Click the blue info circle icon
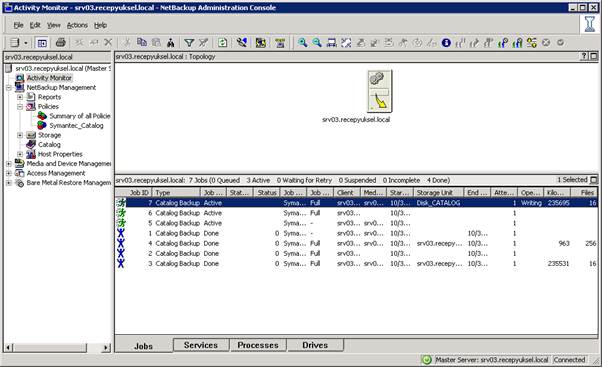The image size is (602, 367). click(446, 43)
